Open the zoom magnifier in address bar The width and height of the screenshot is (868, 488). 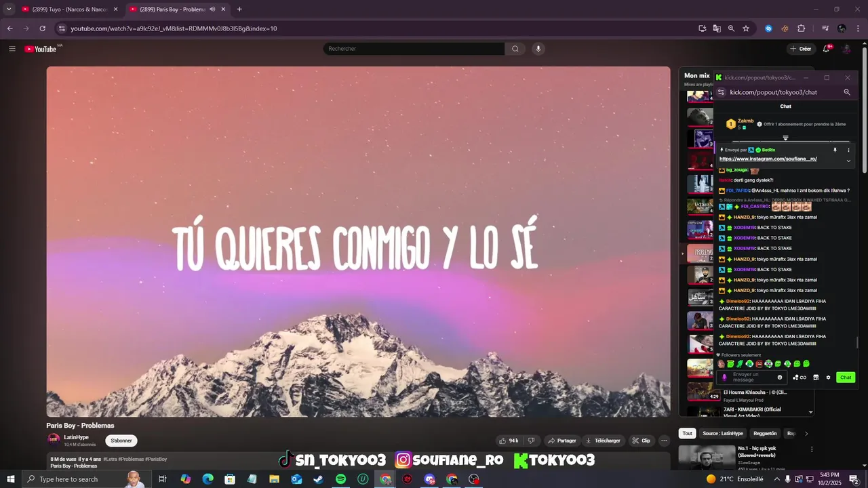(x=731, y=28)
